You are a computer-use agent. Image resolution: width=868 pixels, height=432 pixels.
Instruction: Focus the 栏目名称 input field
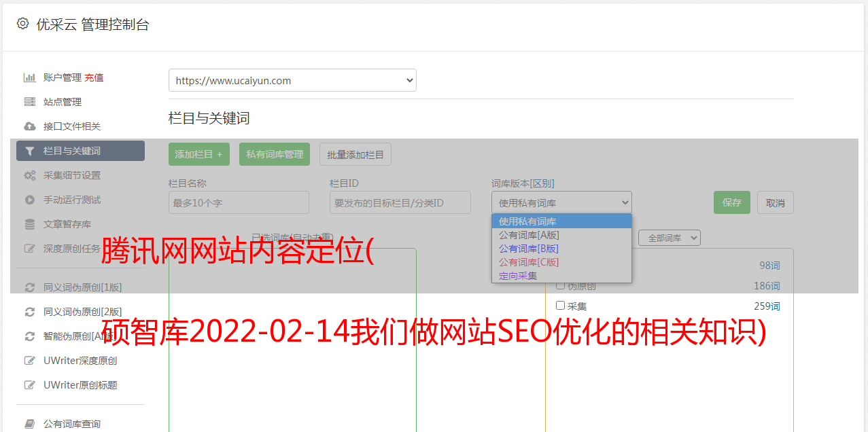239,202
